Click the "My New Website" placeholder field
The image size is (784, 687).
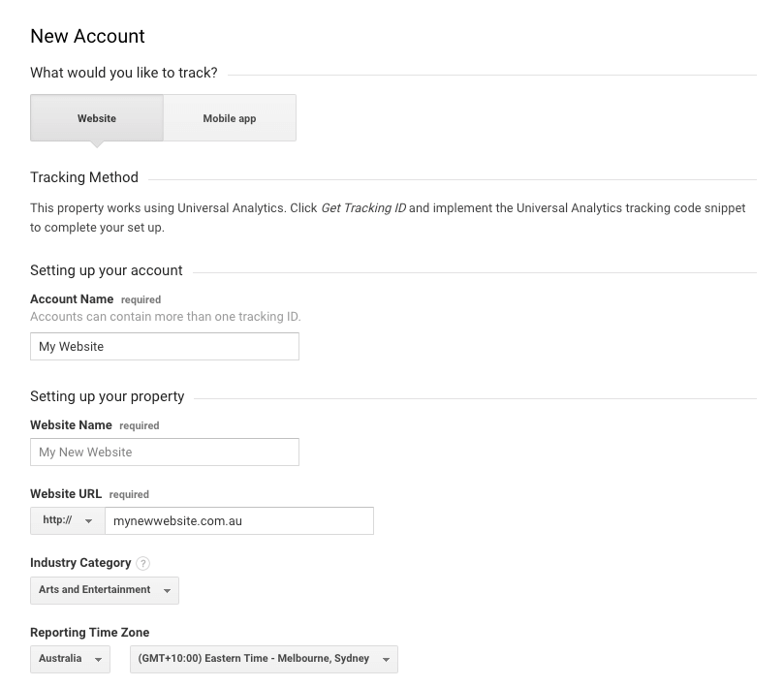165,451
